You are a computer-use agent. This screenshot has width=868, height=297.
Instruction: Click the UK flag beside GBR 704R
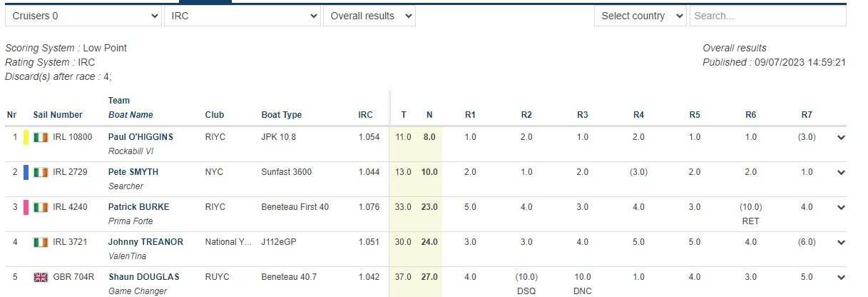[41, 277]
